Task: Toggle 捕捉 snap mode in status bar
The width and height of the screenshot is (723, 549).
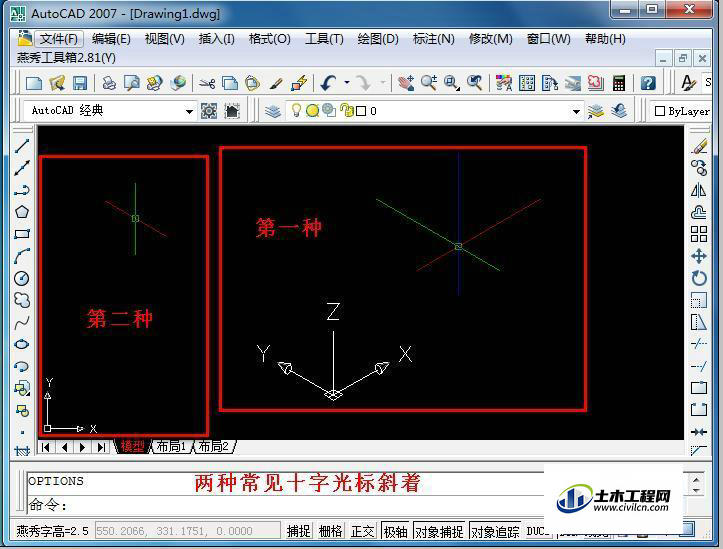Action: tap(298, 531)
